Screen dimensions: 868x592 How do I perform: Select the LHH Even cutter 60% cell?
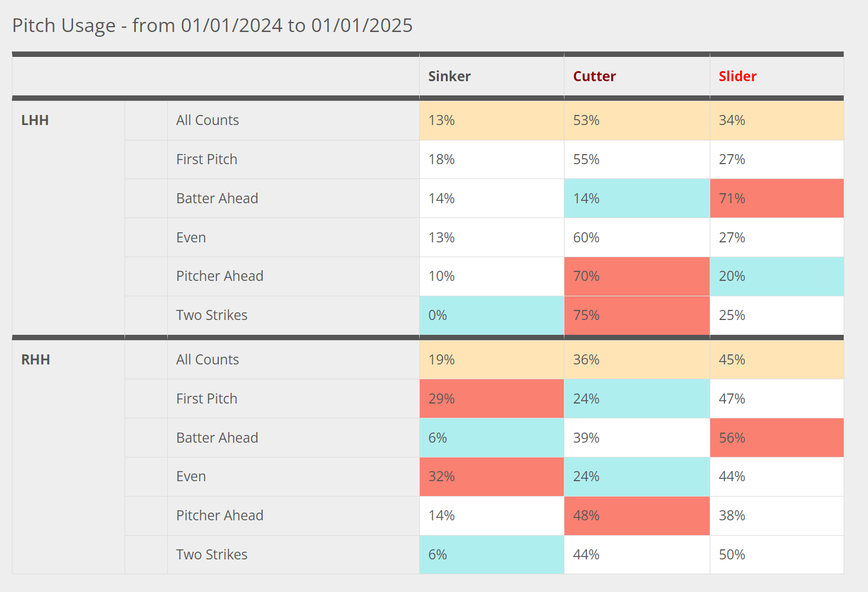coord(636,238)
